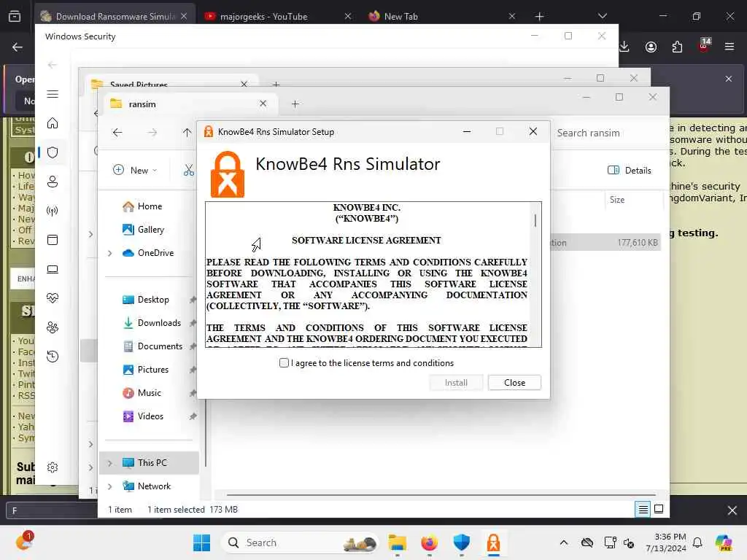
Task: Open the notification bell in taskbar
Action: click(697, 542)
